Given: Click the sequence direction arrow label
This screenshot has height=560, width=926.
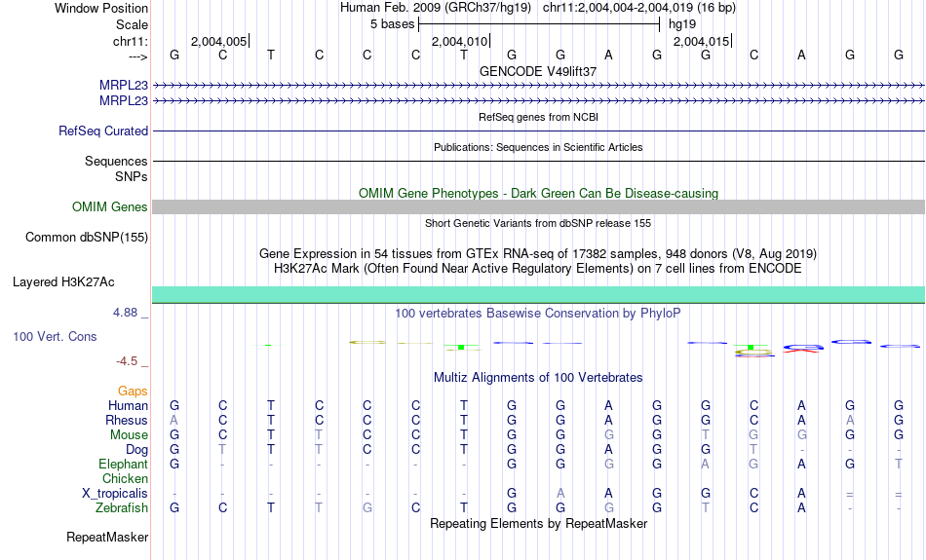Looking at the screenshot, I should pyautogui.click(x=137, y=56).
